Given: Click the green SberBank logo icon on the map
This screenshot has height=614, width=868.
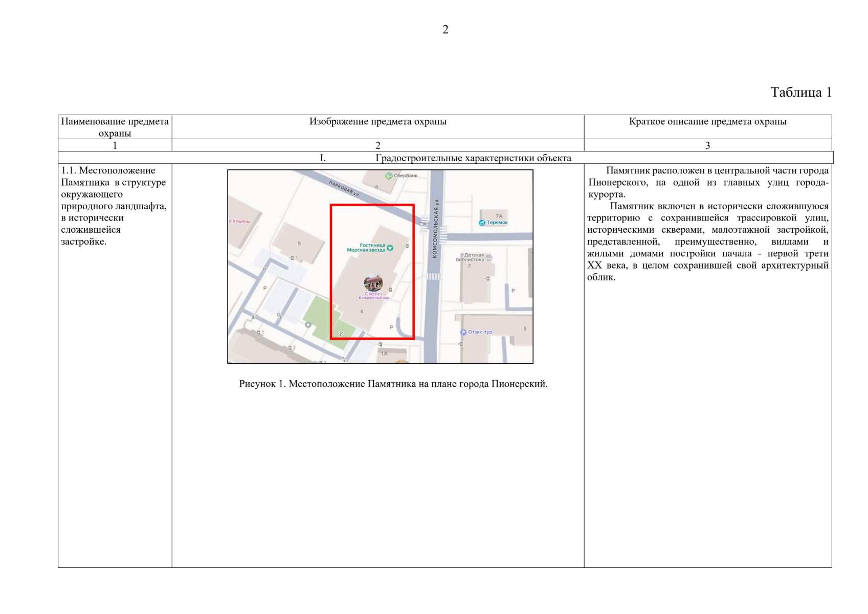Looking at the screenshot, I should point(388,176).
